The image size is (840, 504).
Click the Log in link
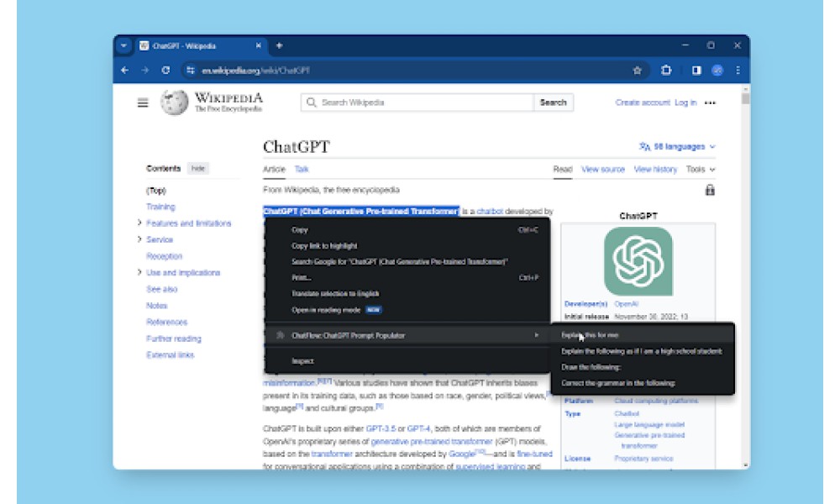[685, 102]
